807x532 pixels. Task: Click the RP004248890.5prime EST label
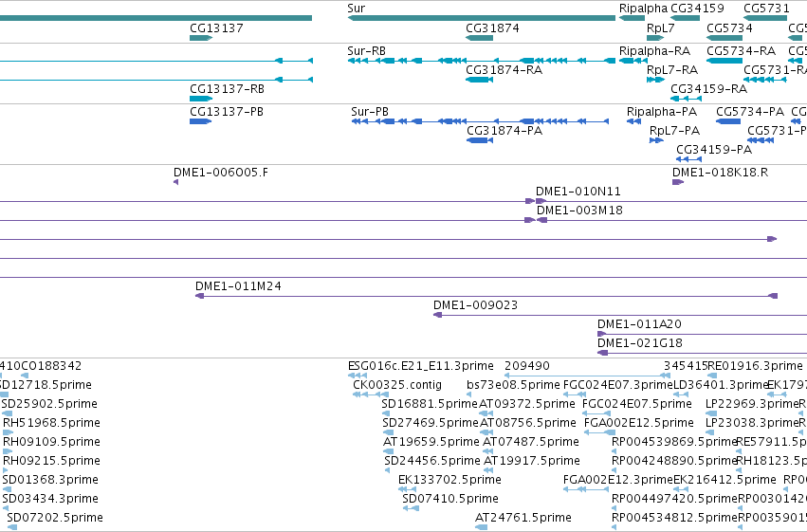tap(674, 460)
